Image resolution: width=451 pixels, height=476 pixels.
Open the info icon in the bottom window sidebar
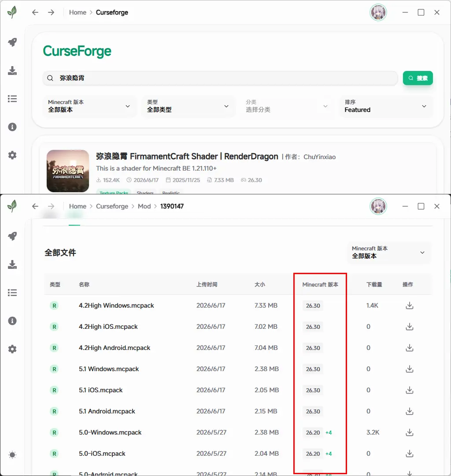click(x=12, y=321)
